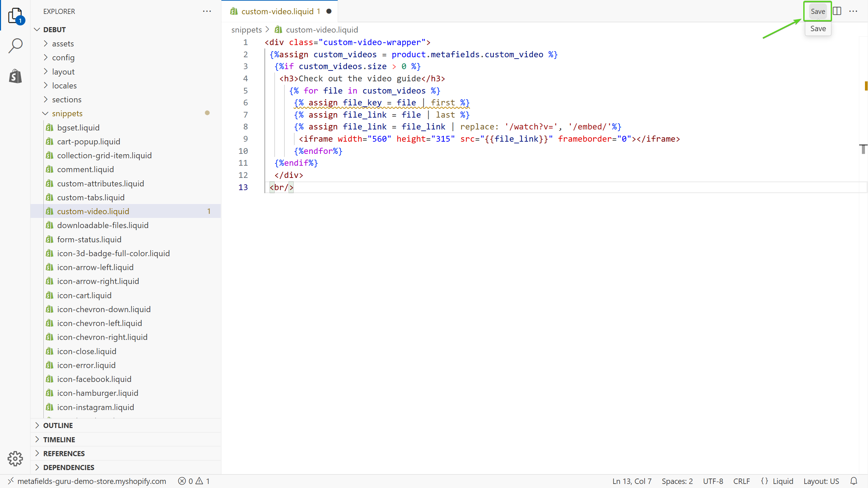Click the custom-video.liquid editor tab

278,11
